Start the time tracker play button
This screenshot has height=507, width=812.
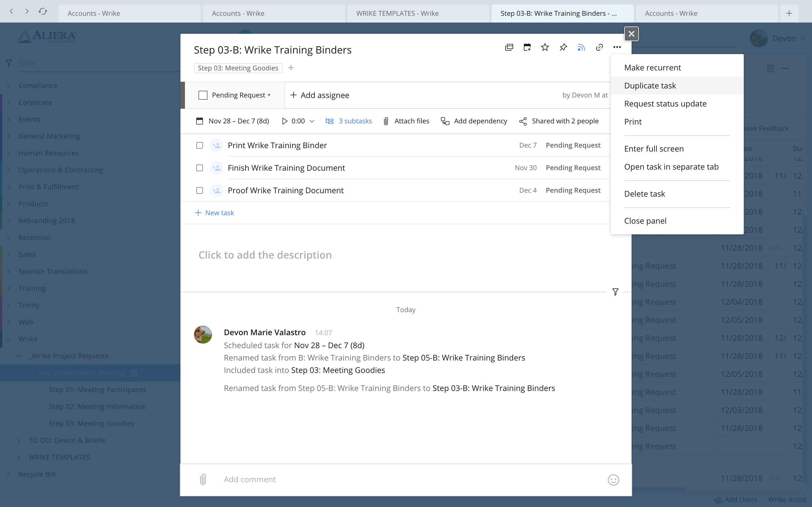(x=284, y=121)
